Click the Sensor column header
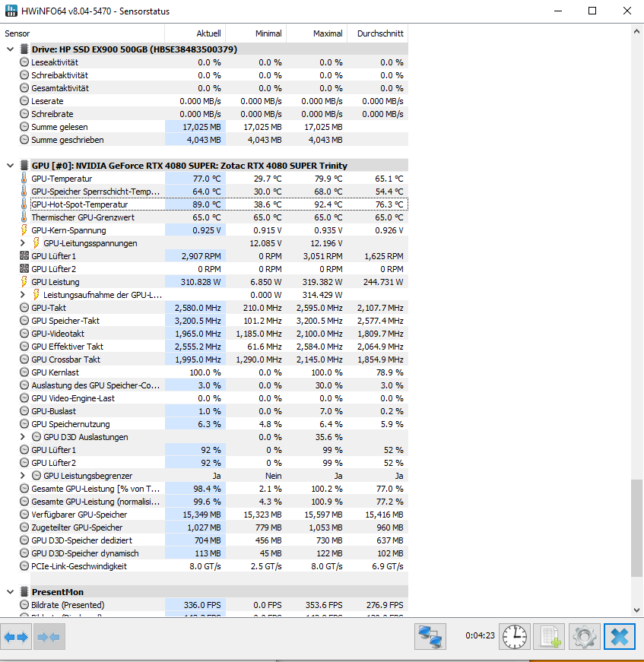The image size is (644, 662). pyautogui.click(x=82, y=33)
